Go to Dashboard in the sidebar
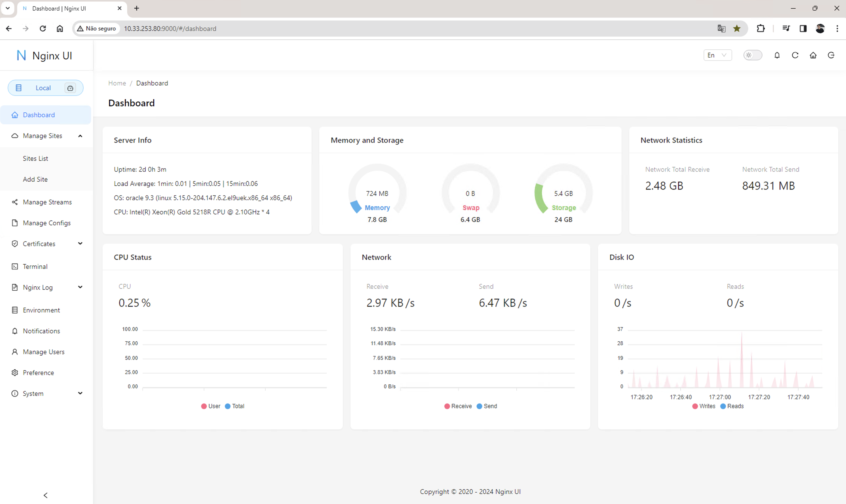 tap(46, 115)
